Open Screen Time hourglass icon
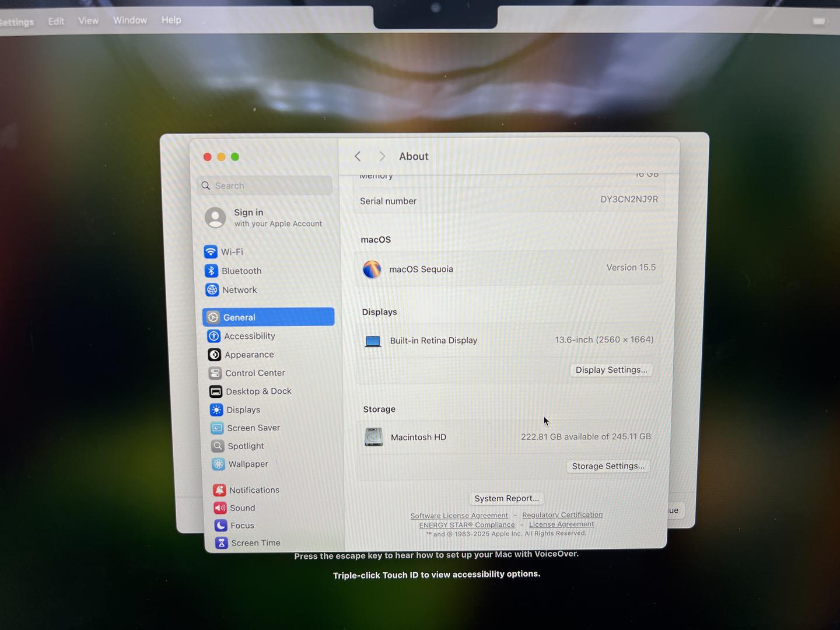Image resolution: width=840 pixels, height=630 pixels. point(221,542)
